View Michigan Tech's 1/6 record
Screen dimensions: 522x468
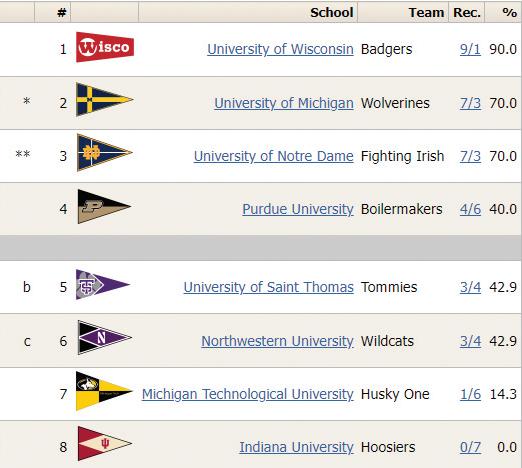(x=470, y=394)
